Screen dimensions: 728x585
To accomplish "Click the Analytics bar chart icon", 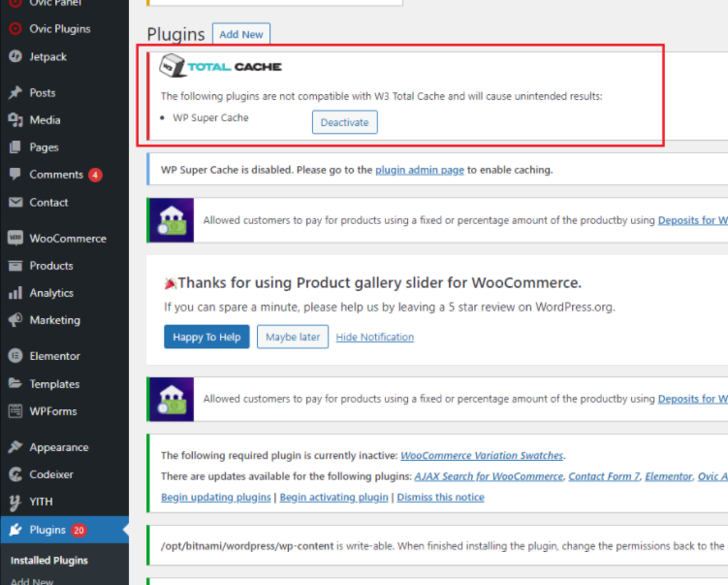I will (16, 293).
